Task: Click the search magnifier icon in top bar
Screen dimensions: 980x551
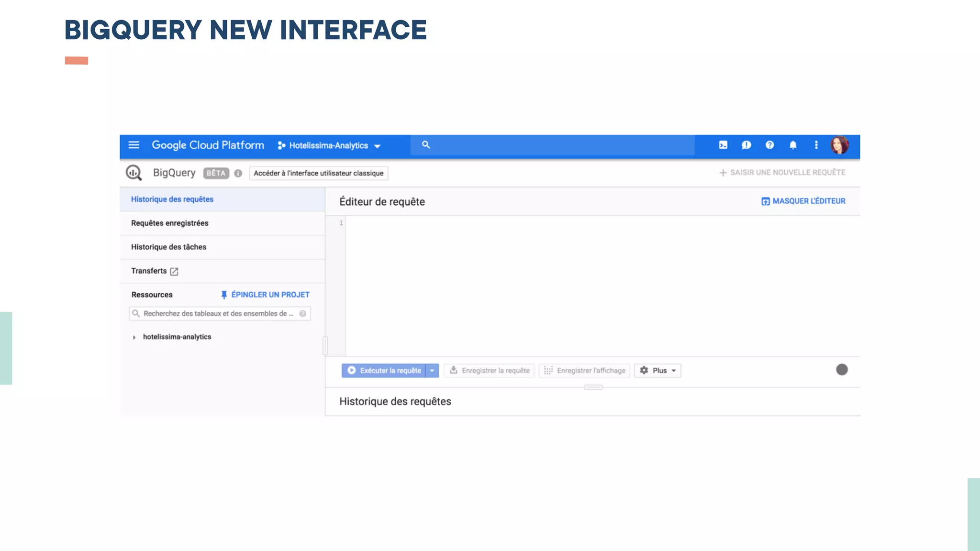Action: [426, 144]
